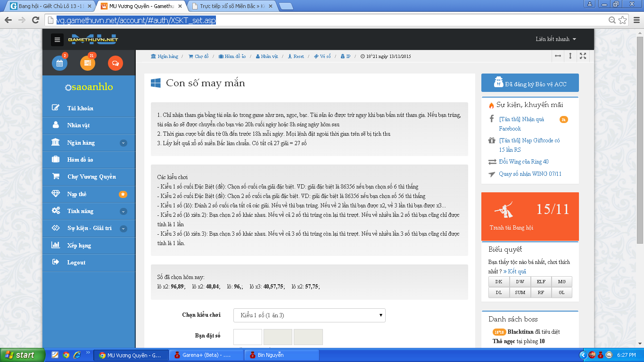The height and width of the screenshot is (362, 644).
Task: Bookmark page with star icon
Action: pyautogui.click(x=623, y=20)
